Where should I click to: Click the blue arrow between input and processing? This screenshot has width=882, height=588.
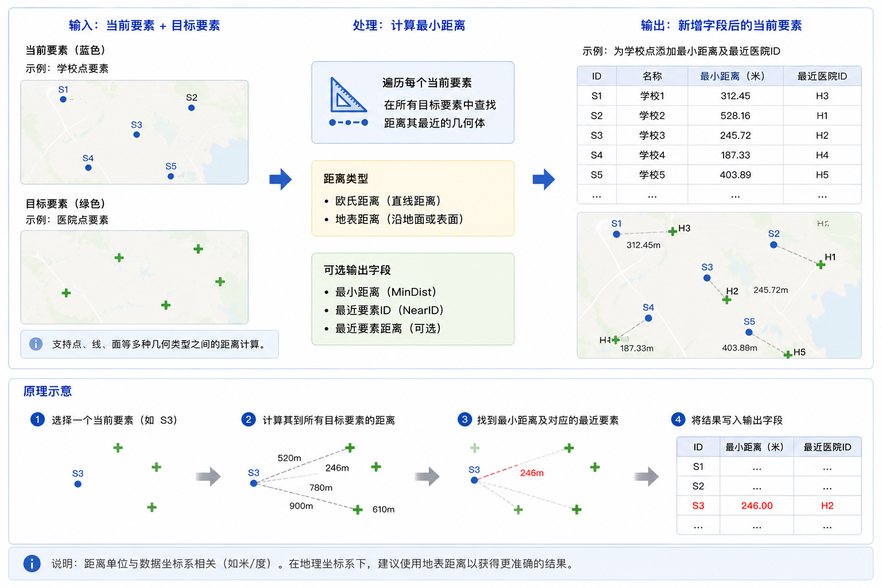click(280, 179)
